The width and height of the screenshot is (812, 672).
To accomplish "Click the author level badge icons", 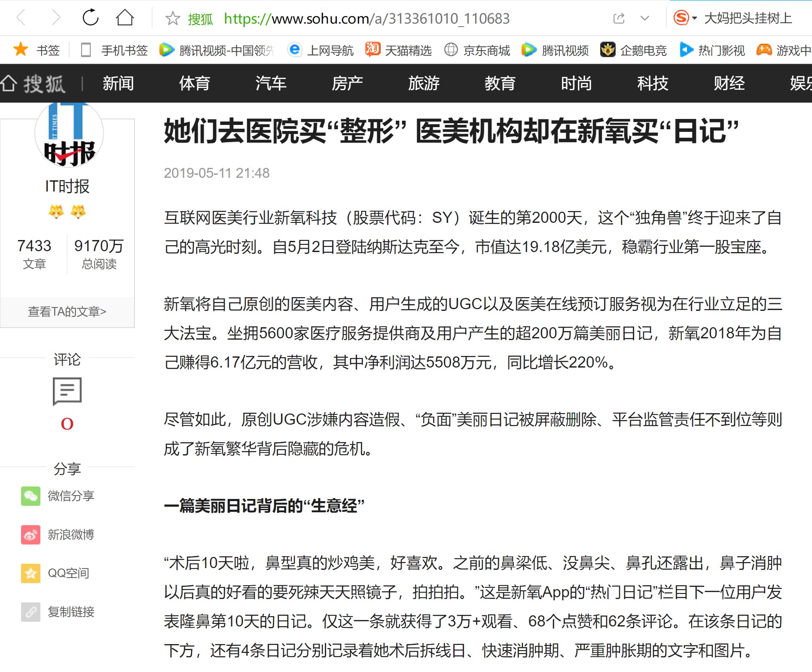I will [67, 212].
